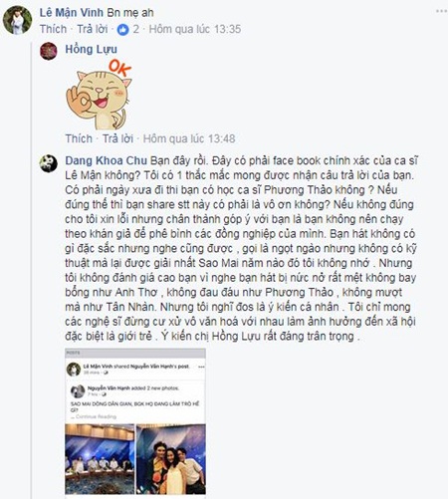Open the Lê Mận Vinh name link

(x=72, y=13)
